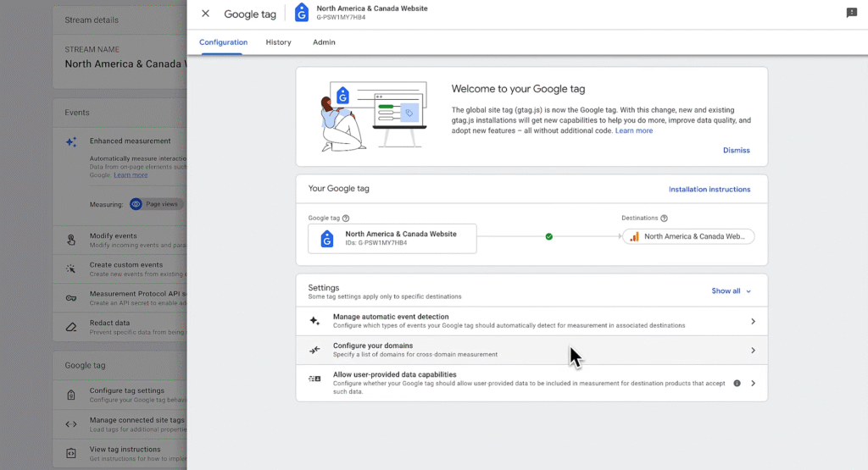This screenshot has height=470, width=868.
Task: Expand Show all settings
Action: tap(731, 290)
